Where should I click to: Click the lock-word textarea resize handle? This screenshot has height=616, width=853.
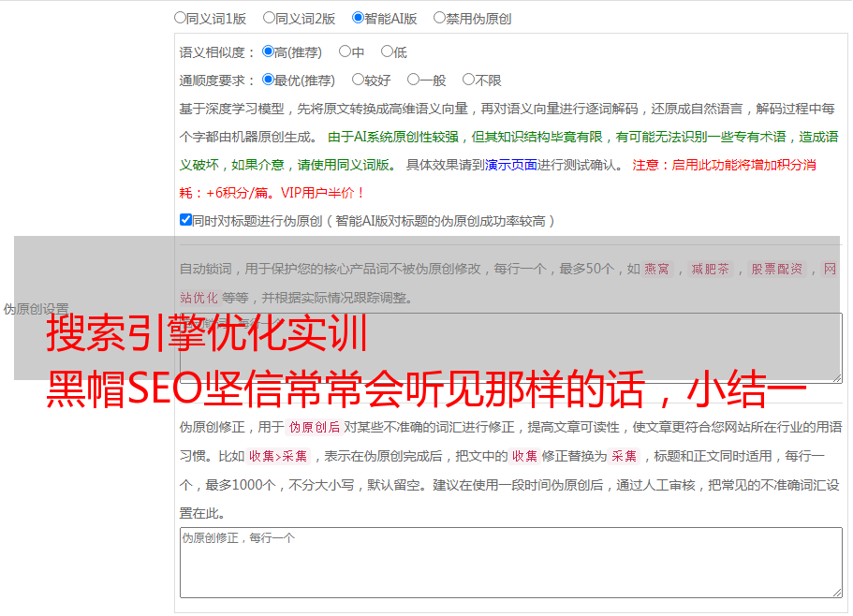837,378
